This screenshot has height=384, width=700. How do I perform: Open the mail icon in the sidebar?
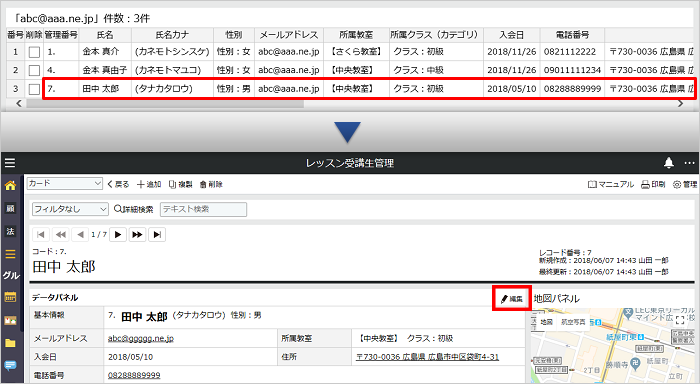point(10,320)
